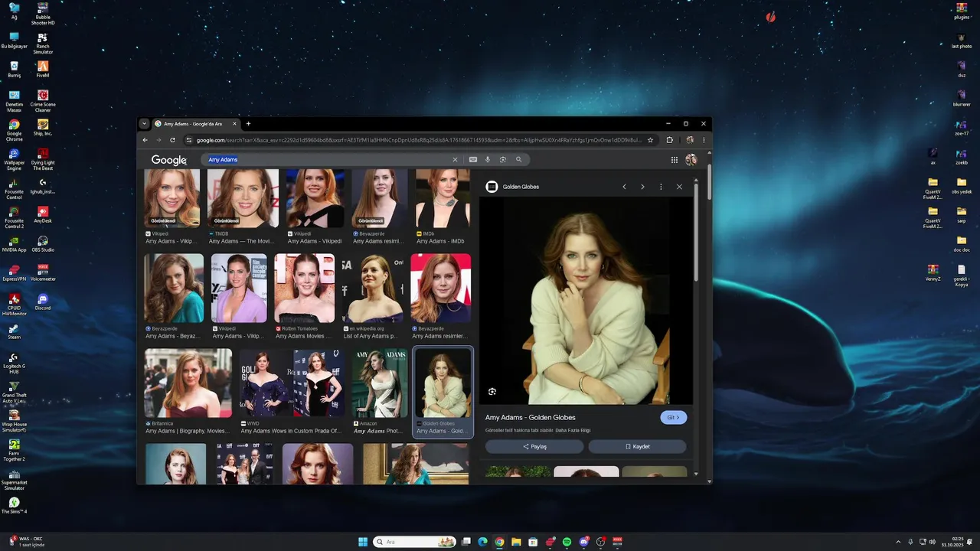
Task: Open the IMDb Amy Adams result thumbnail
Action: point(443,199)
